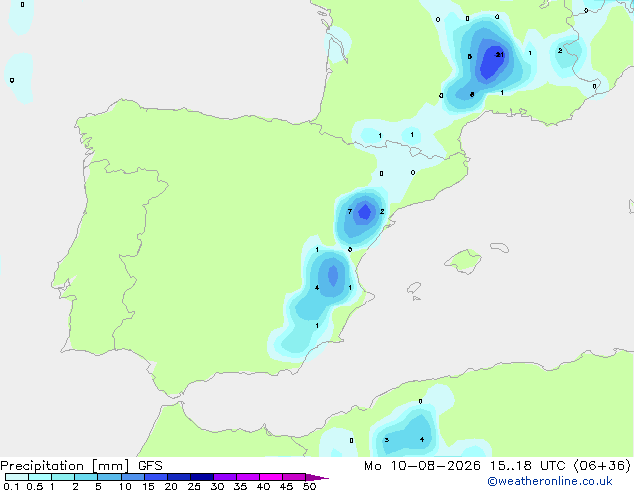Open the weatheronline.co.uk copyright link
This screenshot has width=634, height=490.
(x=549, y=481)
